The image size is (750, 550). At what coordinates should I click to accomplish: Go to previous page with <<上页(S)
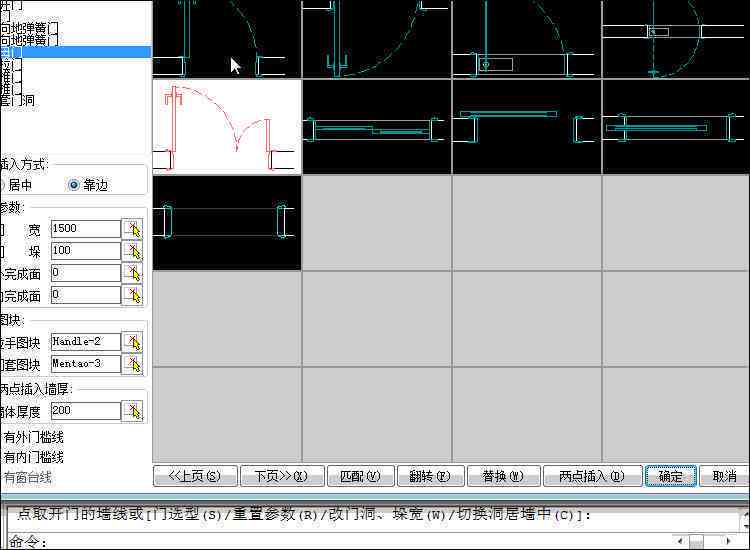pyautogui.click(x=195, y=476)
